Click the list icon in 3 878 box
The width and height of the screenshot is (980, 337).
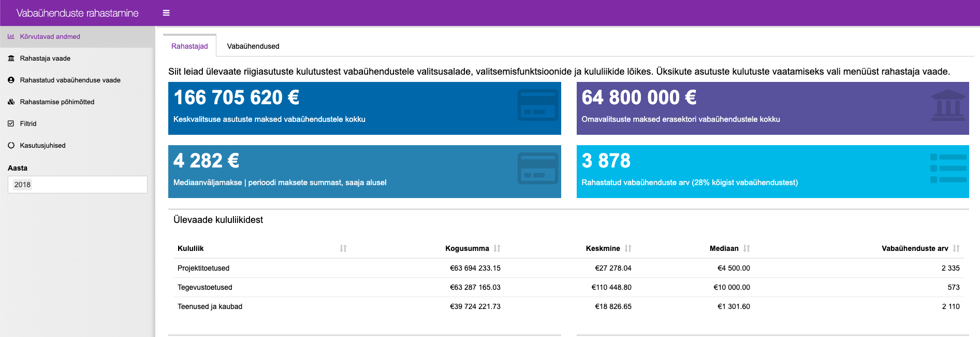[948, 168]
